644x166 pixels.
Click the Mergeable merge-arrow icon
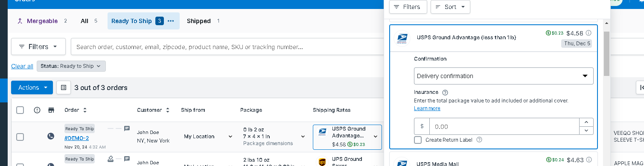tap(20, 21)
